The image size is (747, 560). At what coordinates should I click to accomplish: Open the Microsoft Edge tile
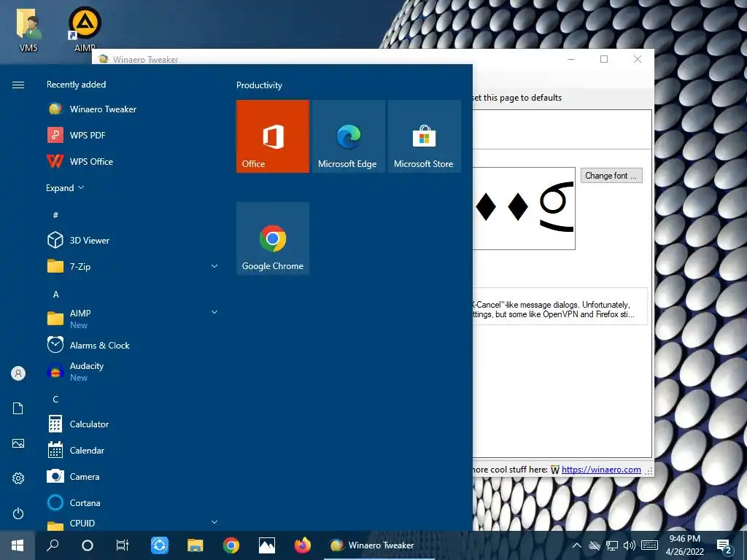(348, 136)
